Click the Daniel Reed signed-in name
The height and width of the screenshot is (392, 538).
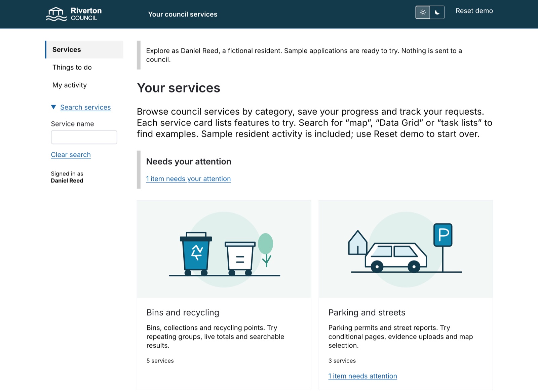(67, 181)
